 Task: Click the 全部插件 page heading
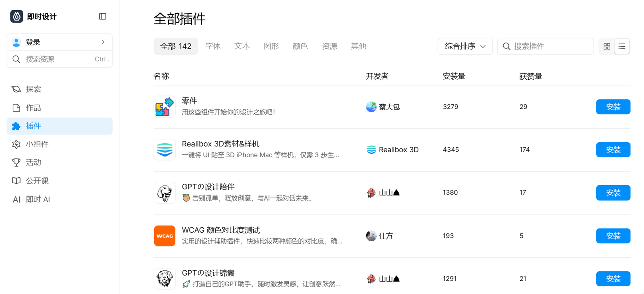tap(180, 19)
